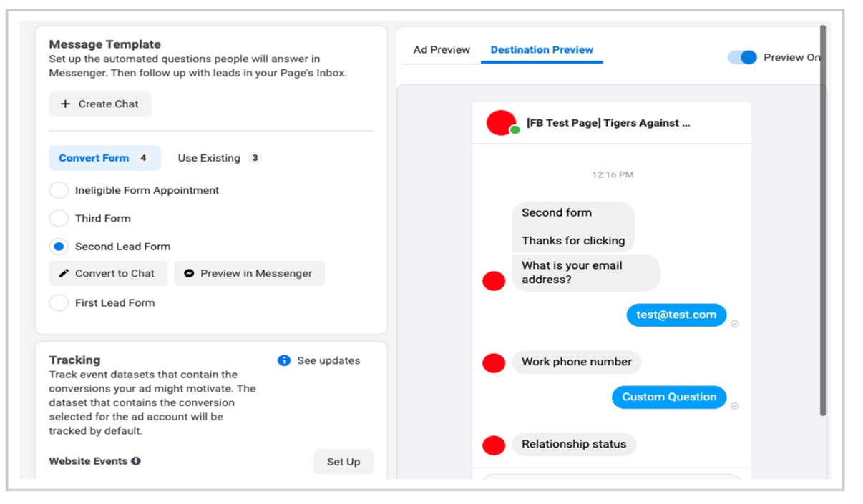
Task: Open the Use Existing tab
Action: (x=220, y=158)
